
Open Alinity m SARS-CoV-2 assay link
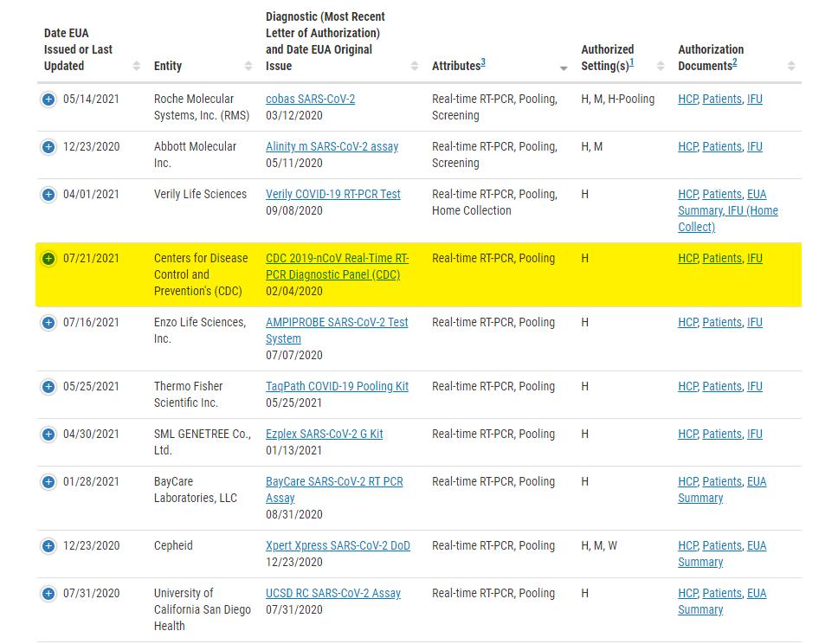tap(332, 146)
